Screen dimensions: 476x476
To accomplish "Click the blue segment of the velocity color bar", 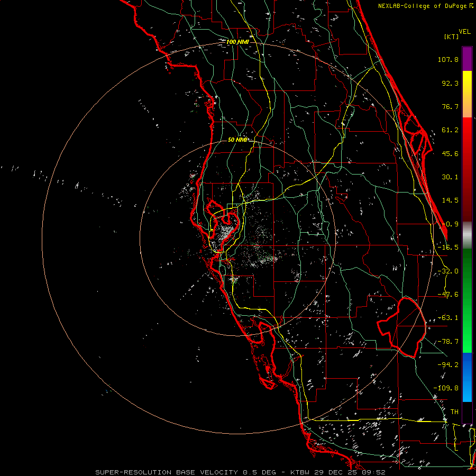I will click(x=467, y=377).
